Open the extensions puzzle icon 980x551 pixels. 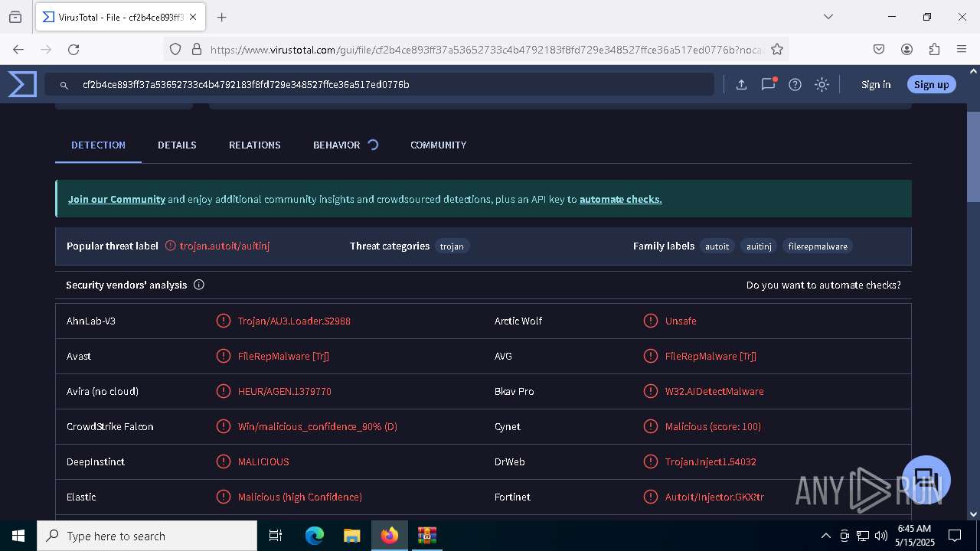tap(934, 49)
